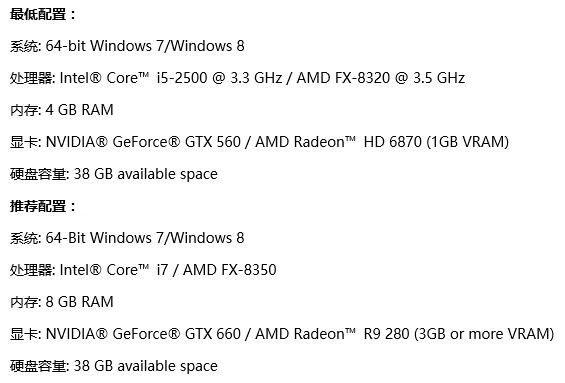Click AMD Radeon R9 280 text

332,334
